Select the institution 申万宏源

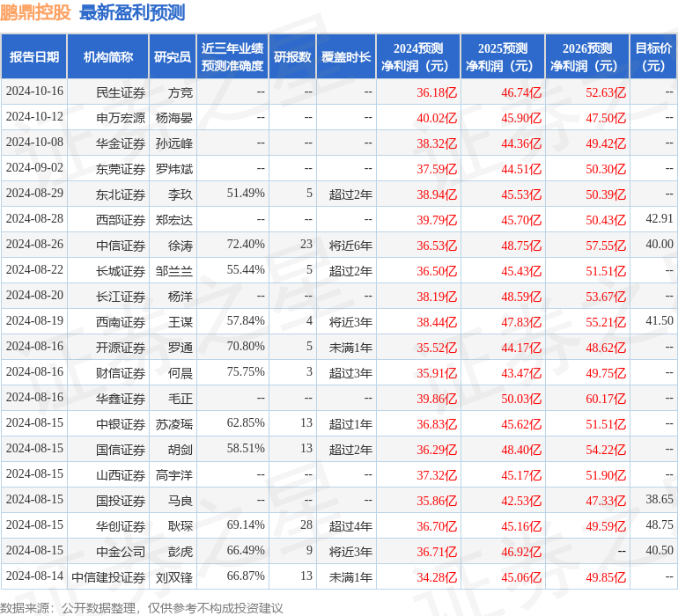[x=121, y=118]
